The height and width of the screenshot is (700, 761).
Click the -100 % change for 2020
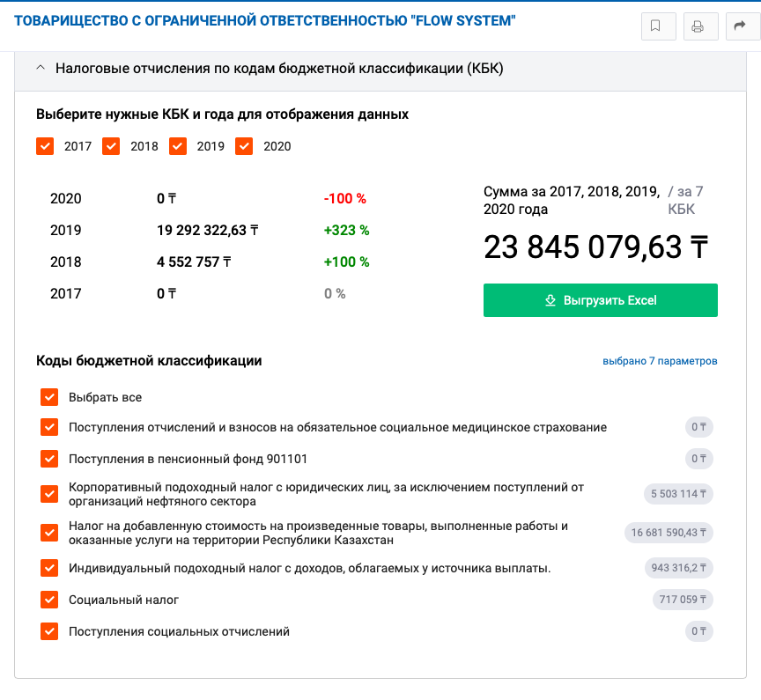tap(345, 198)
